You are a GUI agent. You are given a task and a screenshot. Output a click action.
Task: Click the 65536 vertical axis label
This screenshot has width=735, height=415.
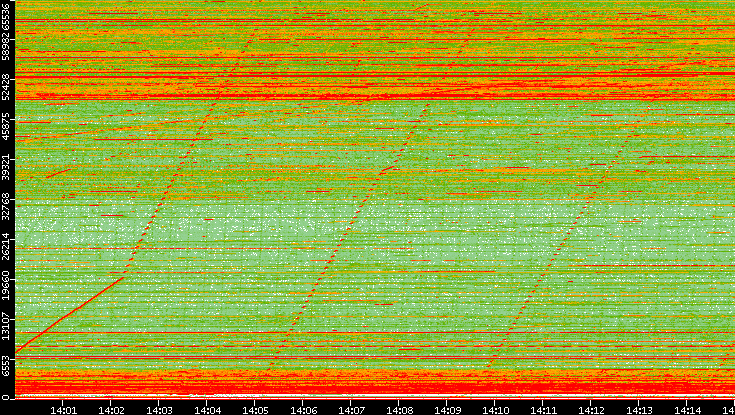(5, 15)
